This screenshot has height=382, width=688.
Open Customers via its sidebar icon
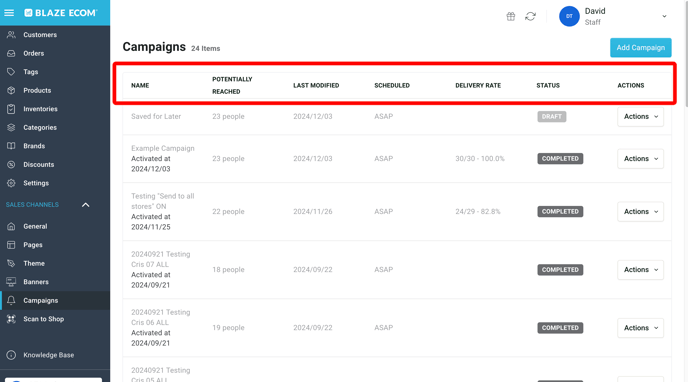(11, 35)
